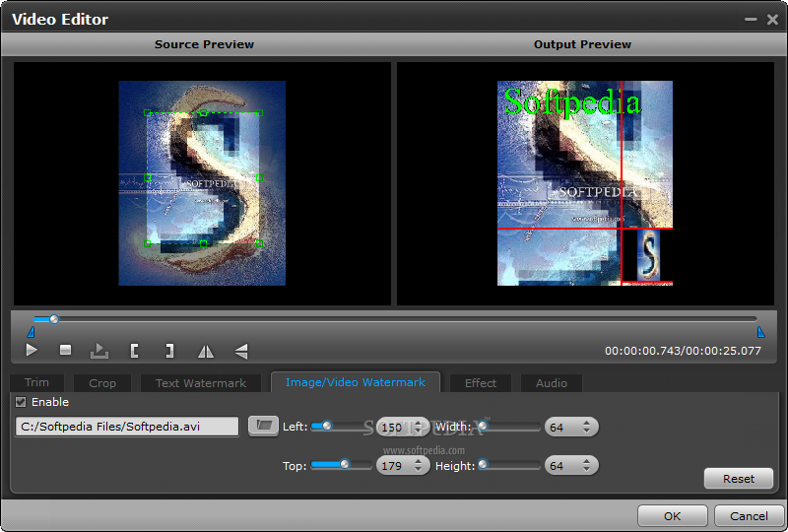The image size is (788, 532).
Task: Click the small S watermark in Output Preview
Action: [x=649, y=255]
